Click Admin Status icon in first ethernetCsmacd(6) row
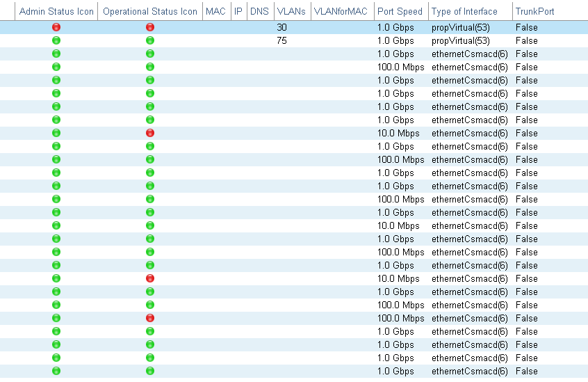 pyautogui.click(x=56, y=54)
